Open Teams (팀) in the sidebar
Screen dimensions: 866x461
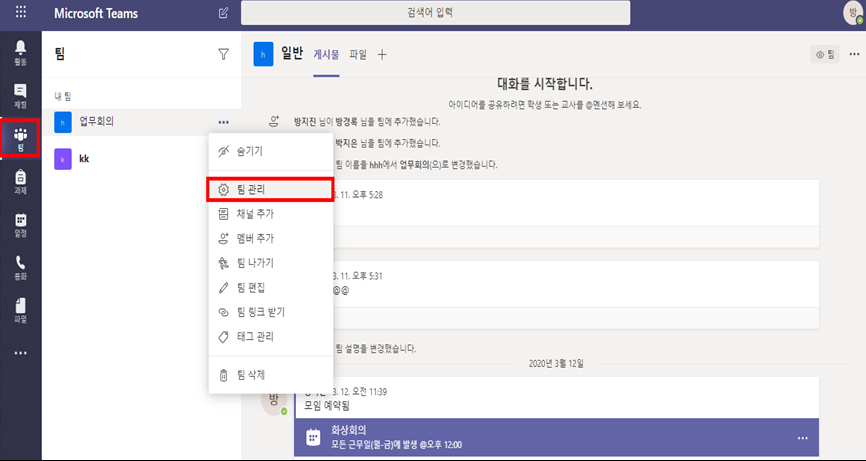(x=20, y=139)
